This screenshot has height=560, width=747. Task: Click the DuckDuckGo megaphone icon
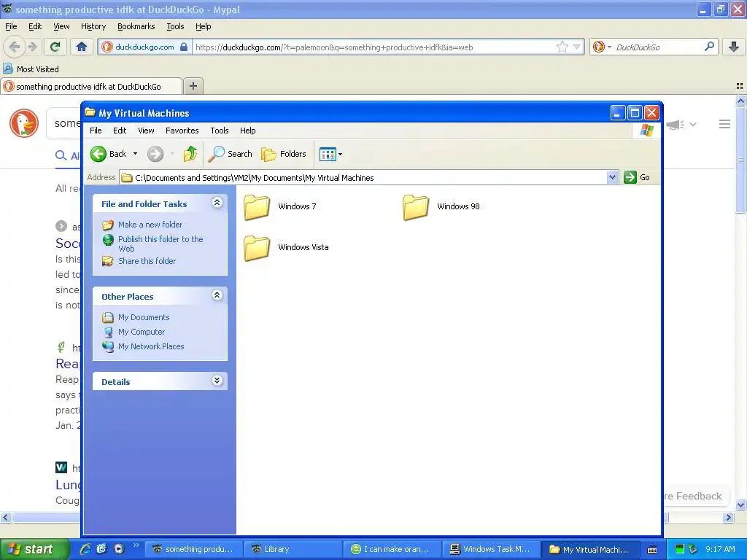point(675,125)
